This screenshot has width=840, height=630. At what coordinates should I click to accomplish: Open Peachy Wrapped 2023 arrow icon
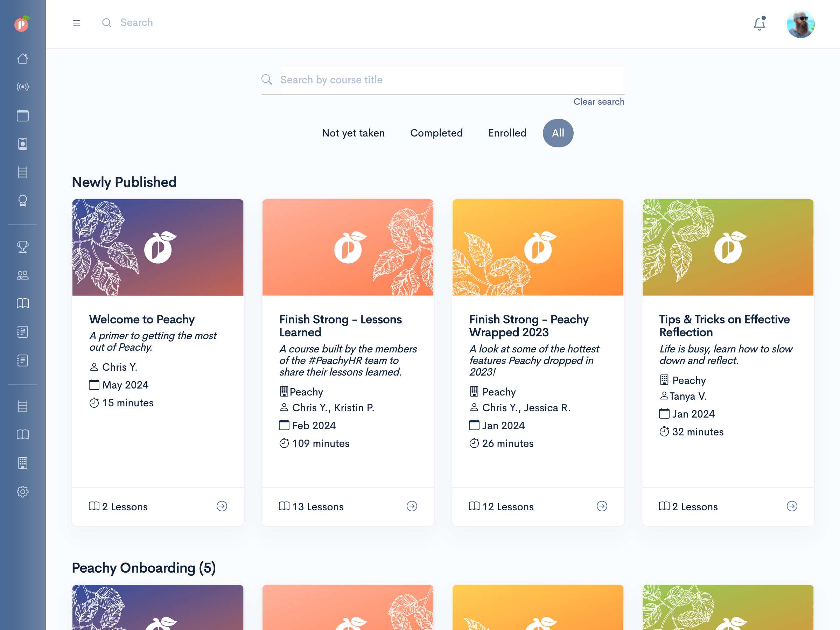point(602,506)
